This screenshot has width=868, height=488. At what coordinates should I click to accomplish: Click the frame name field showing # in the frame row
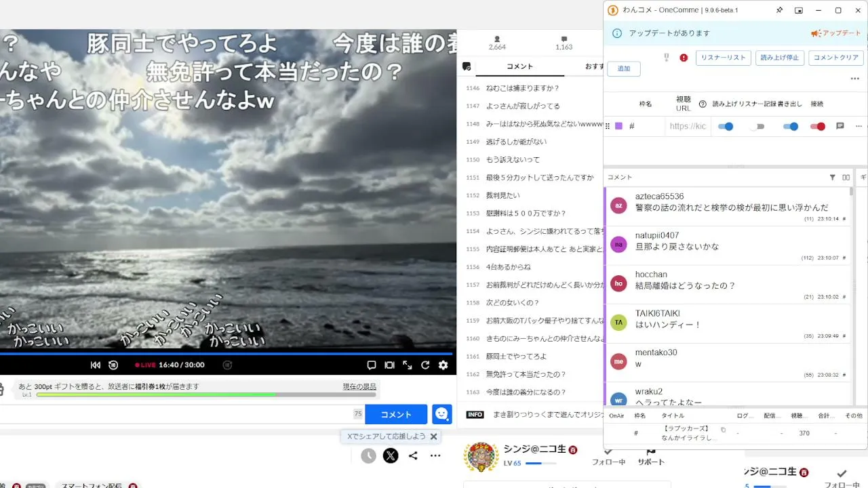tap(644, 126)
